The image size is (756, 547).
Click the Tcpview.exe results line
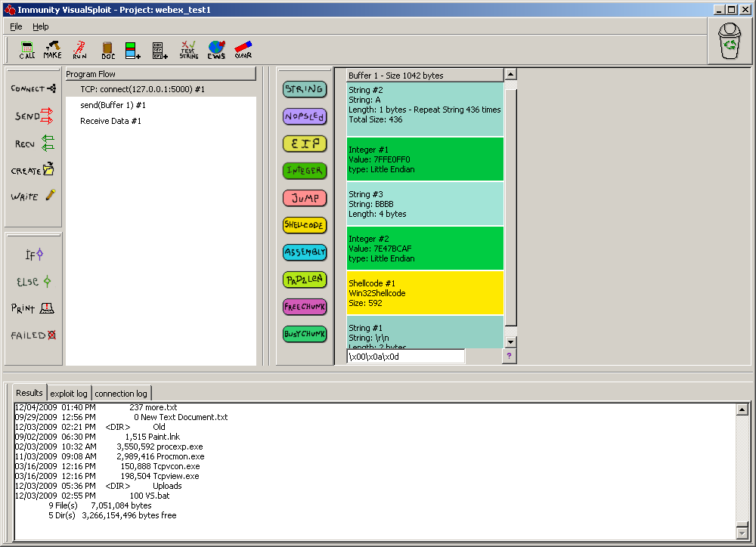tap(107, 476)
